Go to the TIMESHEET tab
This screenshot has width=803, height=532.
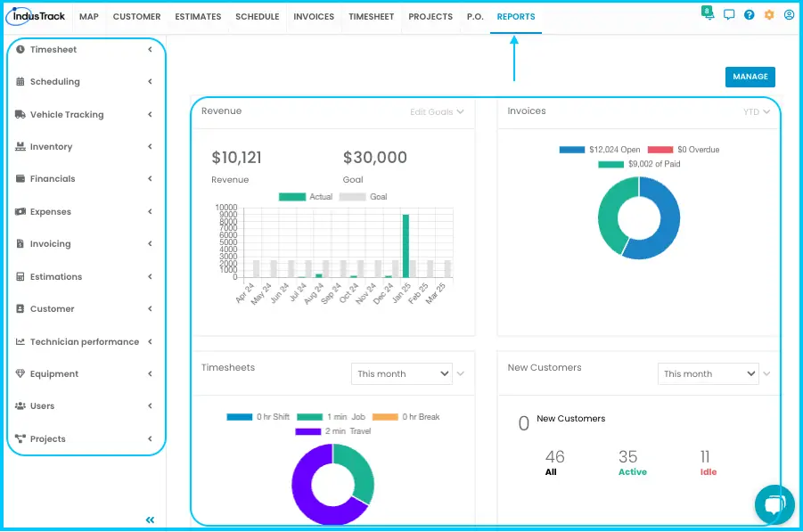[372, 16]
